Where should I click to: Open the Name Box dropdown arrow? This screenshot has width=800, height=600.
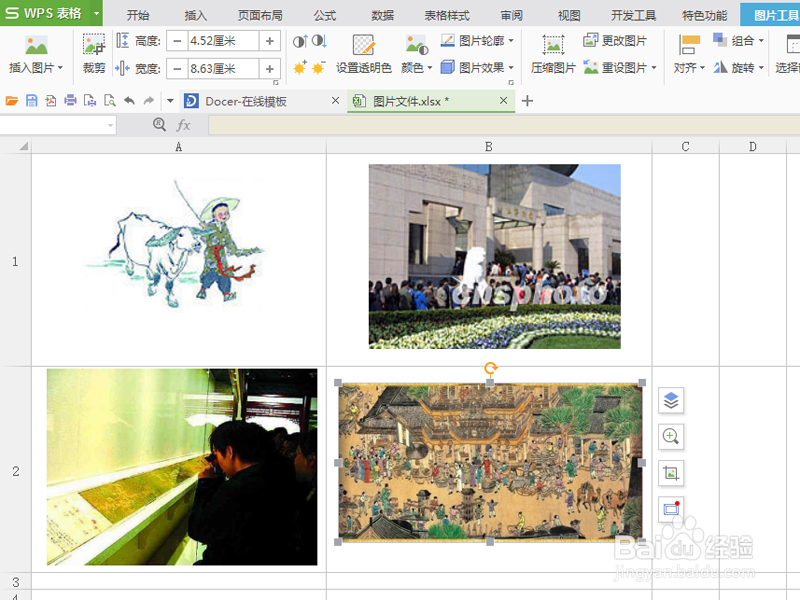[111, 125]
